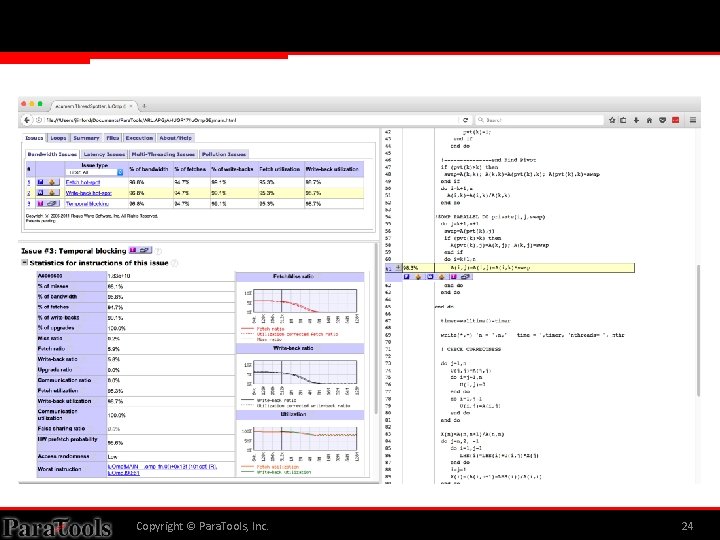
Task: Click the source code pane scrollbar
Action: (x=698, y=330)
